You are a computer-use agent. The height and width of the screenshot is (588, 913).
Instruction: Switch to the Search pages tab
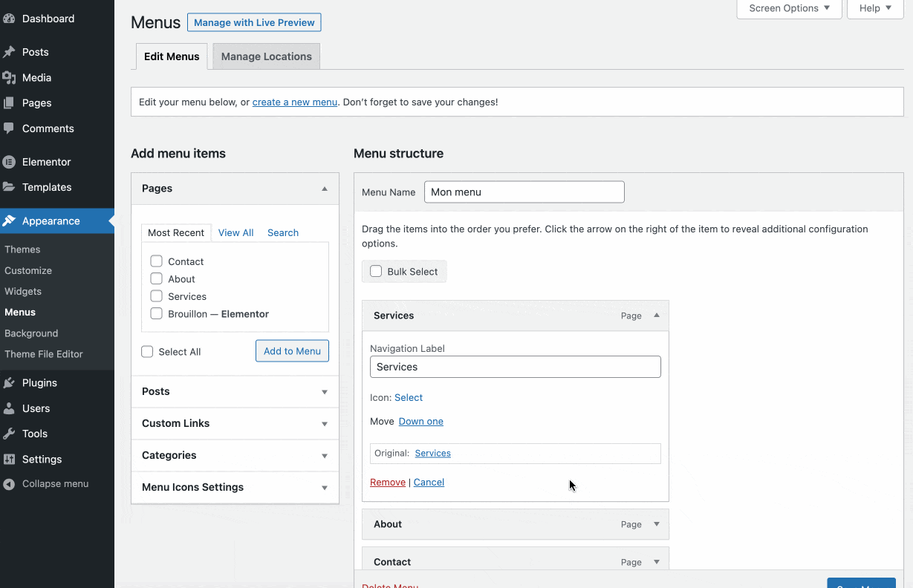pos(283,232)
